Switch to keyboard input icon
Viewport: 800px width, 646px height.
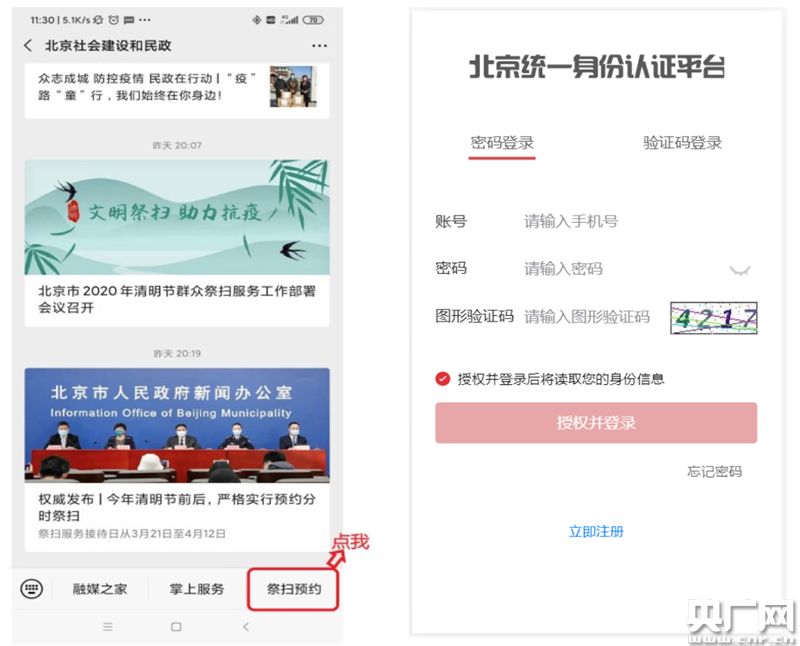pyautogui.click(x=32, y=589)
